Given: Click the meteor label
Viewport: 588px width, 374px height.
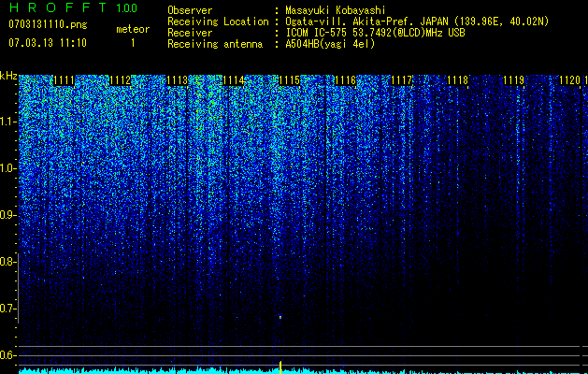Looking at the screenshot, I should pos(133,29).
